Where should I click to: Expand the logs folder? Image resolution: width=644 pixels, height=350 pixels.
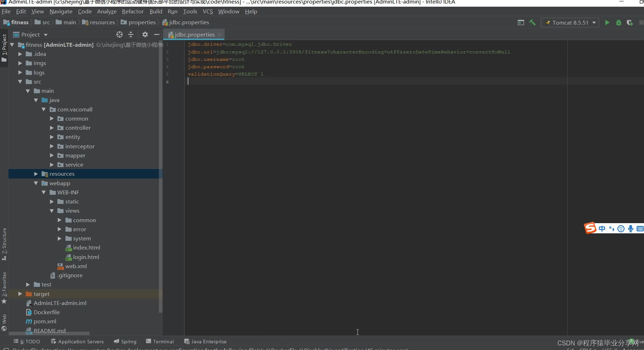[20, 72]
